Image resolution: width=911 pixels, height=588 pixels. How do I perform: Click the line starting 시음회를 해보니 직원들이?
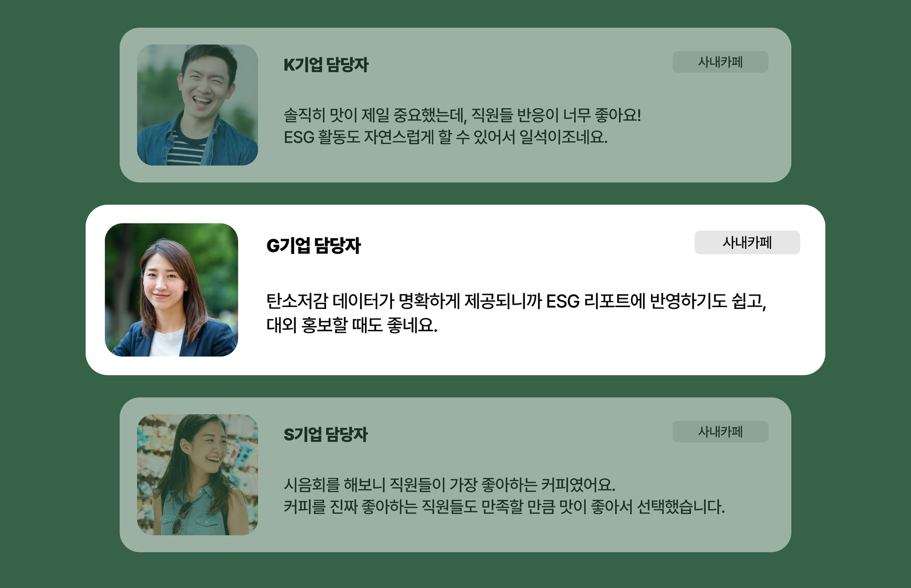(449, 485)
